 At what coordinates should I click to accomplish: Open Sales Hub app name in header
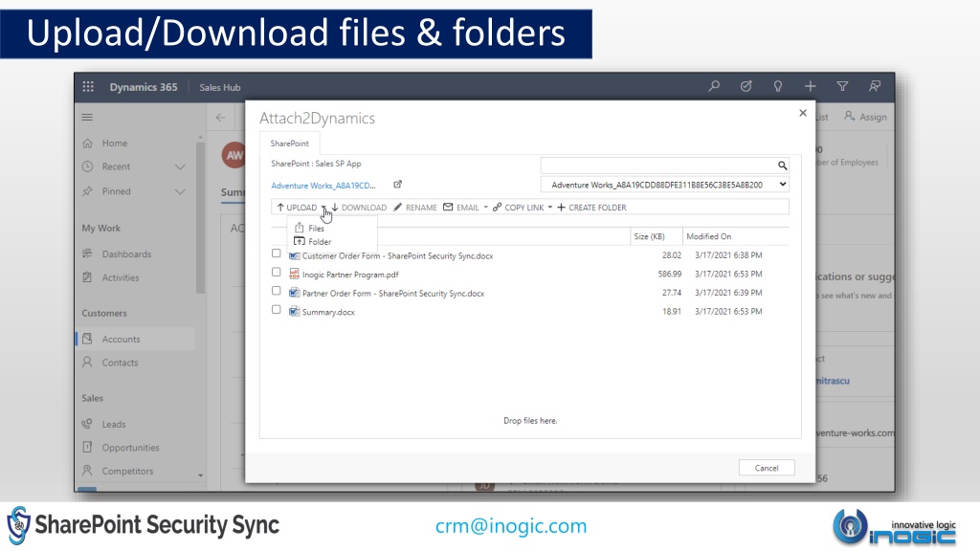(x=220, y=87)
